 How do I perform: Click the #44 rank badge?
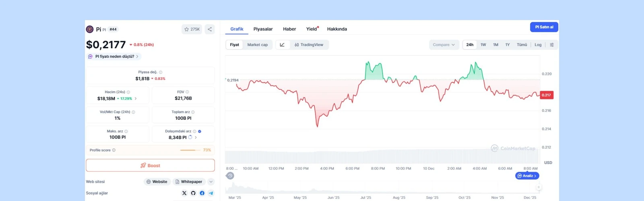[x=113, y=29]
